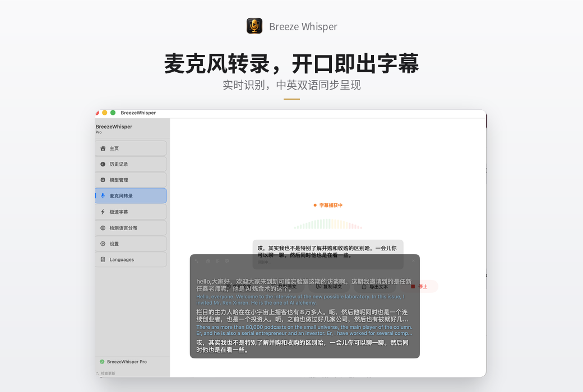Image resolution: width=583 pixels, height=392 pixels.
Task: Open 设置 settings from the sidebar
Action: [x=131, y=244]
